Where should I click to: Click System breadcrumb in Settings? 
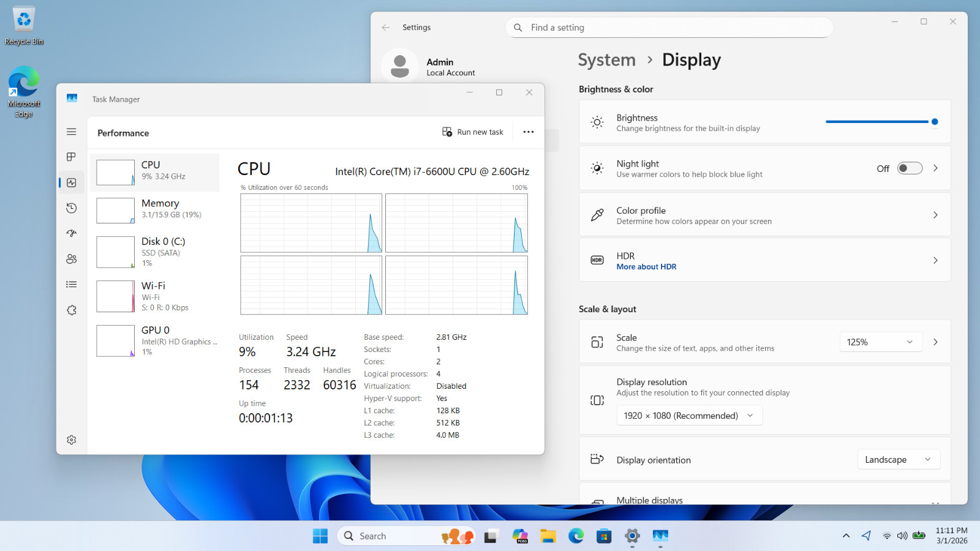point(606,60)
